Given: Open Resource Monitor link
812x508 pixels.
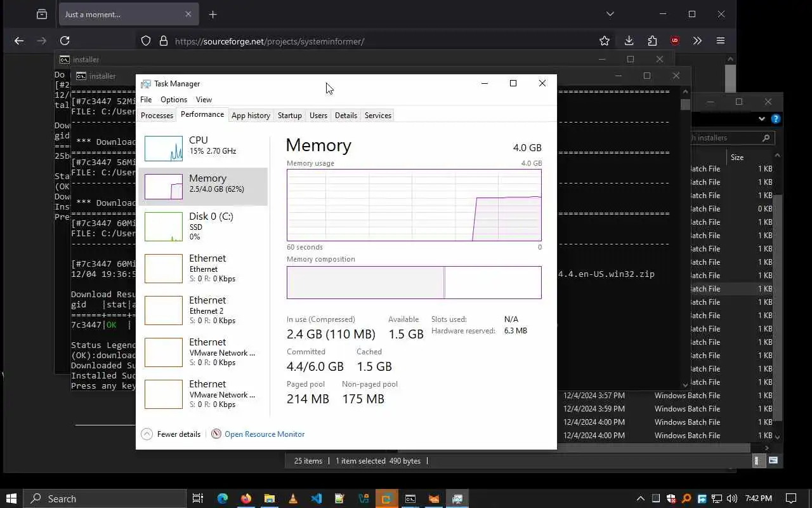Looking at the screenshot, I should [x=265, y=434].
